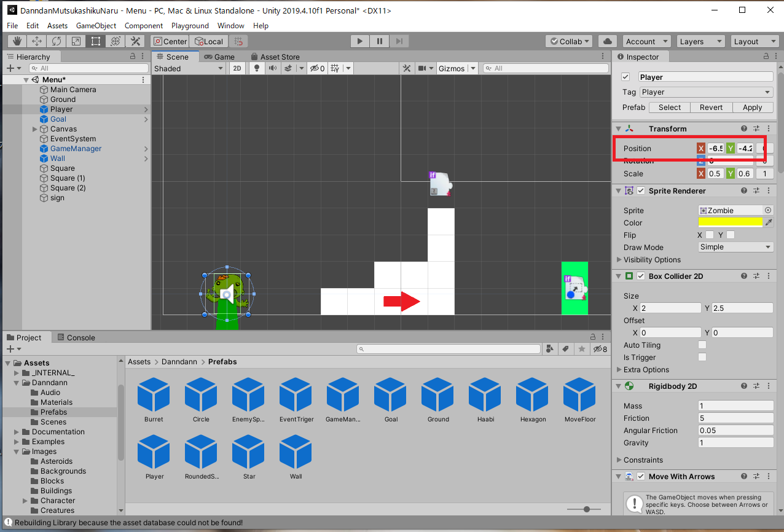Click the Move With Arrows three-dot menu
This screenshot has width=784, height=532.
[769, 476]
